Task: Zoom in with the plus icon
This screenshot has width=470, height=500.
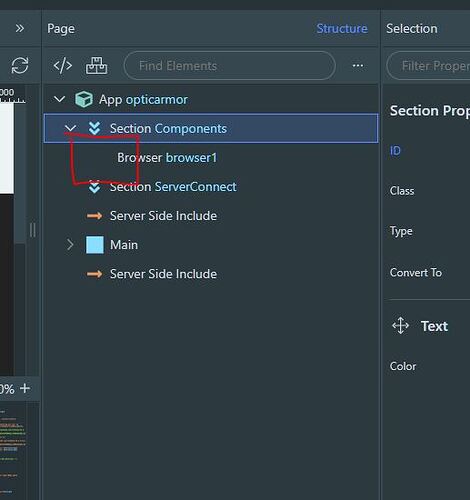Action: [25, 388]
